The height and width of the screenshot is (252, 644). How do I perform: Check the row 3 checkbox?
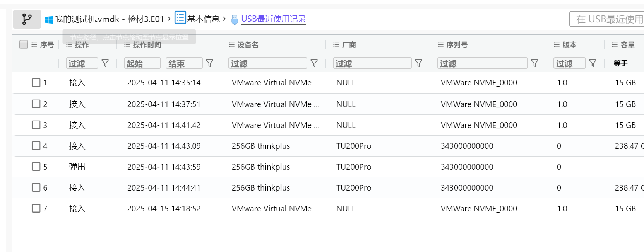click(x=36, y=125)
